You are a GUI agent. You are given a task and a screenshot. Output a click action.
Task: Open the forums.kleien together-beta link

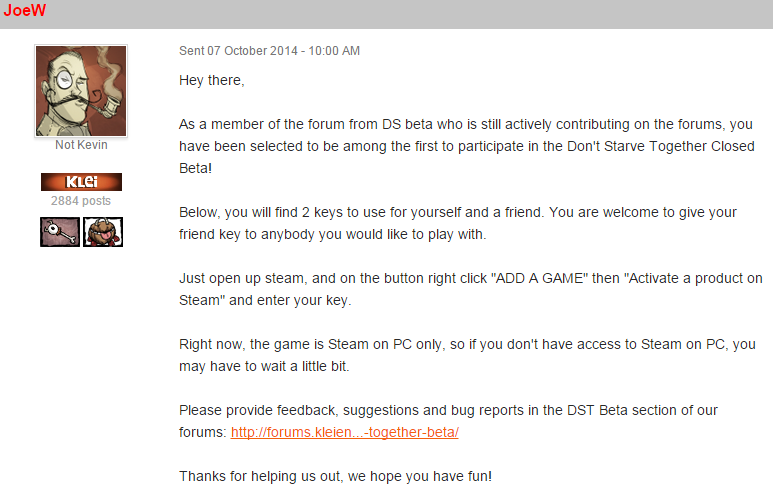tap(344, 433)
